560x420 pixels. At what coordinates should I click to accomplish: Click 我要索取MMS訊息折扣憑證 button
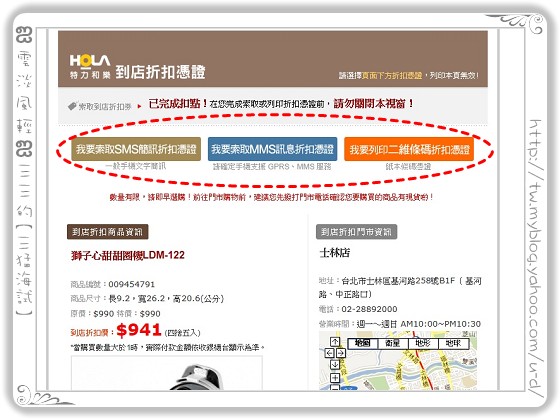pos(272,149)
